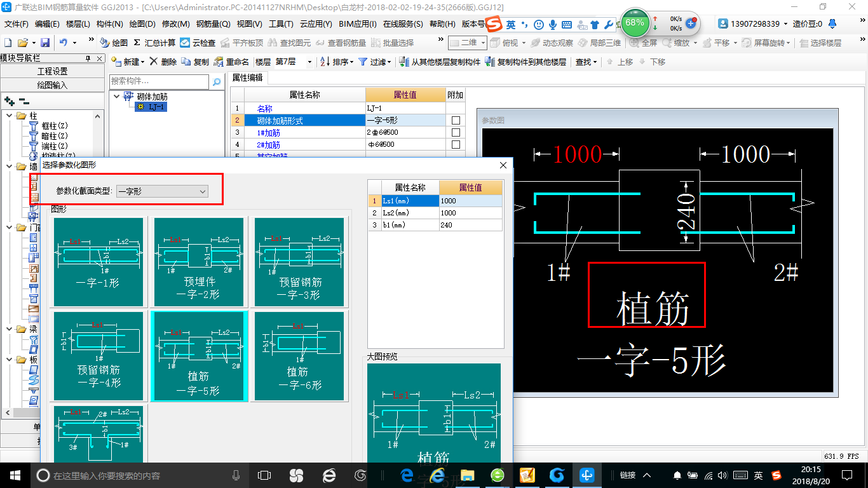868x488 pixels.
Task: Open the 工具(T) menu
Action: 281,24
